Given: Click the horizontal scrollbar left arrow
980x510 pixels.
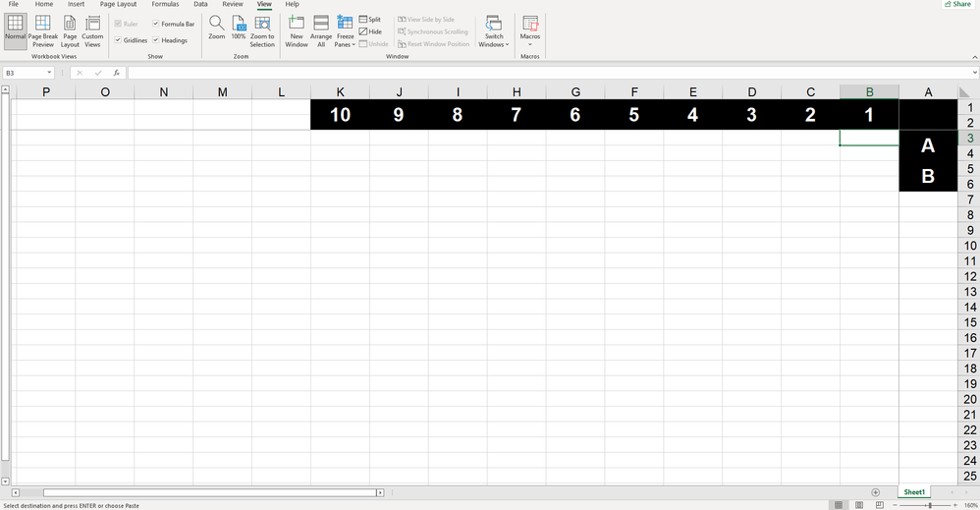Looking at the screenshot, I should (x=16, y=492).
